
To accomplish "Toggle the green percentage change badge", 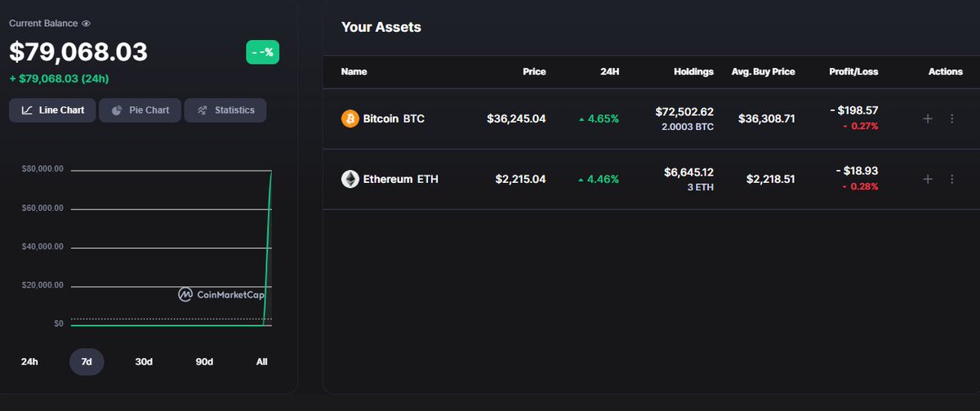I will tap(263, 52).
